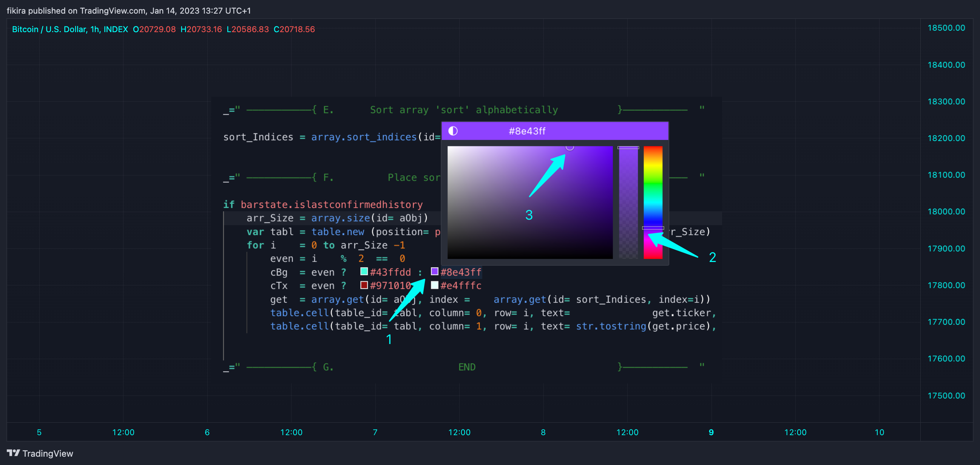This screenshot has height=465, width=980.
Task: Click the #e4fffc pale color swatch
Action: pyautogui.click(x=434, y=285)
